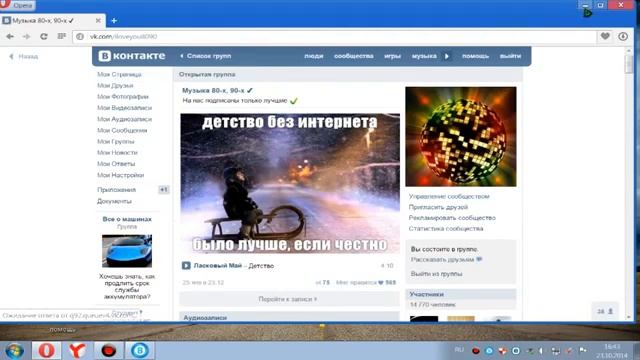
Task: Open the red recorder taskbar icon
Action: [109, 351]
